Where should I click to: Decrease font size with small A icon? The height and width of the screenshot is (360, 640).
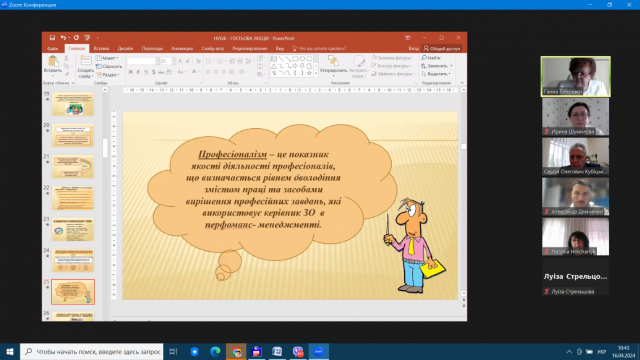(x=188, y=61)
